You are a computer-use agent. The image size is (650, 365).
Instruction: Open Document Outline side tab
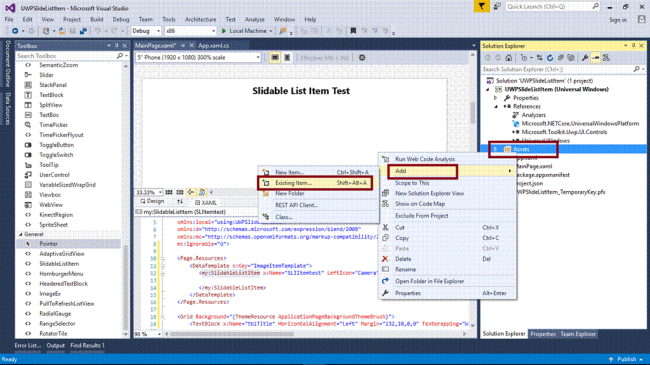pos(7,63)
